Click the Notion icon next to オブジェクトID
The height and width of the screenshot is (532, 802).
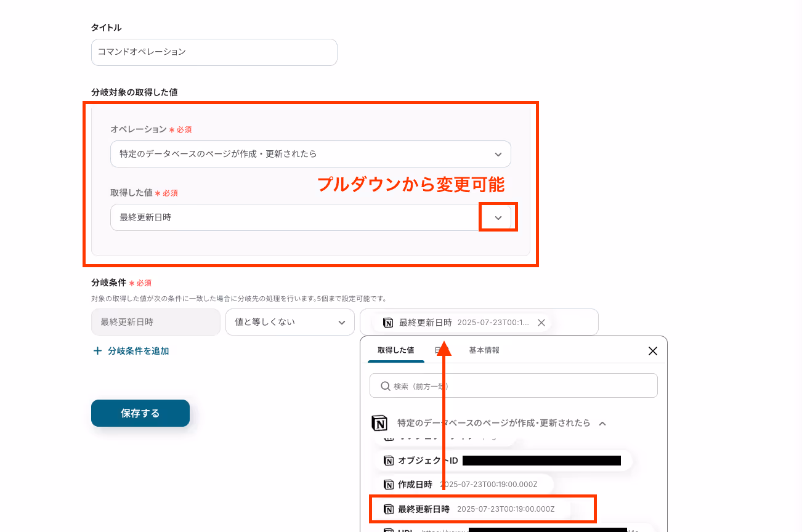389,461
